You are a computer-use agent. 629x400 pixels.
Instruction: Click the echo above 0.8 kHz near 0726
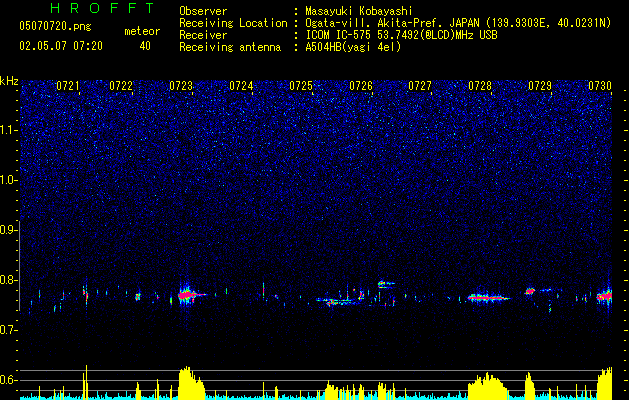click(385, 284)
